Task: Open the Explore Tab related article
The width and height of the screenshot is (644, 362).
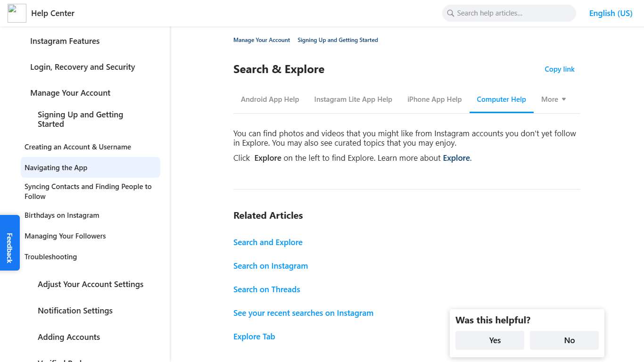Action: [x=254, y=337]
